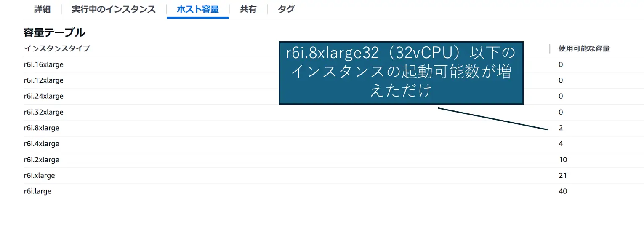The height and width of the screenshot is (228, 644).
Task: Click capacity value 0 for r6i.32xlarge
Action: click(x=561, y=112)
